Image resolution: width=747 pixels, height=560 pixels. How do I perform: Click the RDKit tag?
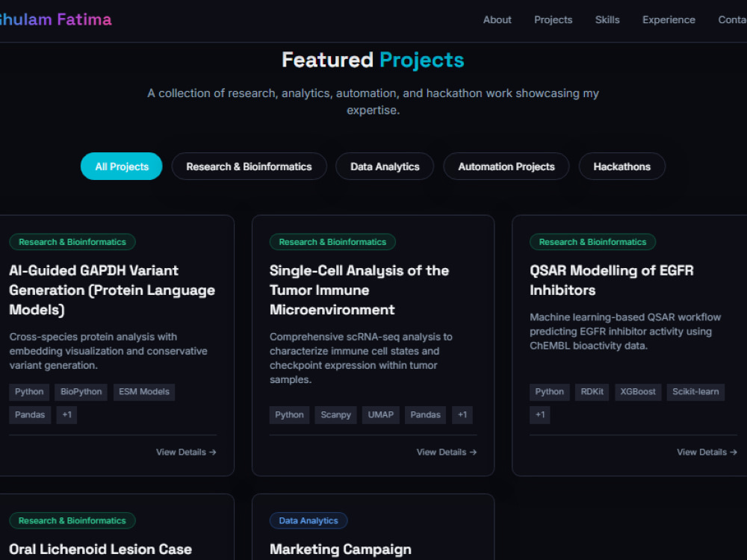pos(592,392)
